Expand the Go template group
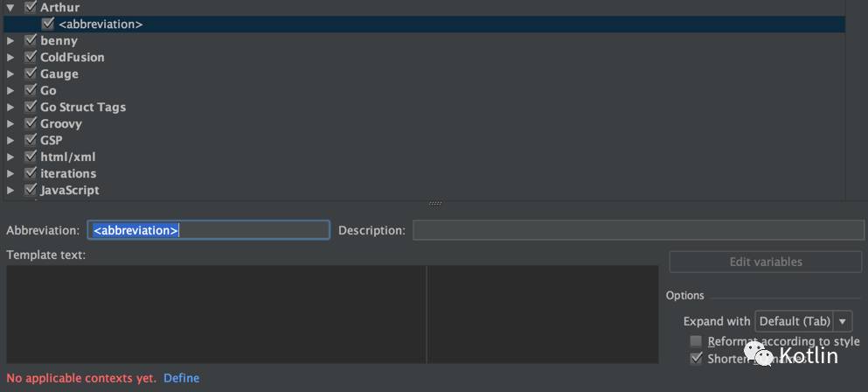Image resolution: width=868 pixels, height=392 pixels. (10, 91)
